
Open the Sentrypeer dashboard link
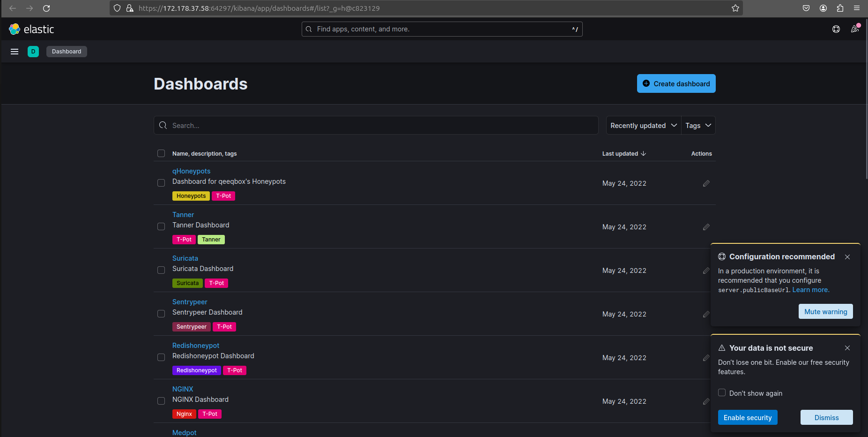(190, 302)
